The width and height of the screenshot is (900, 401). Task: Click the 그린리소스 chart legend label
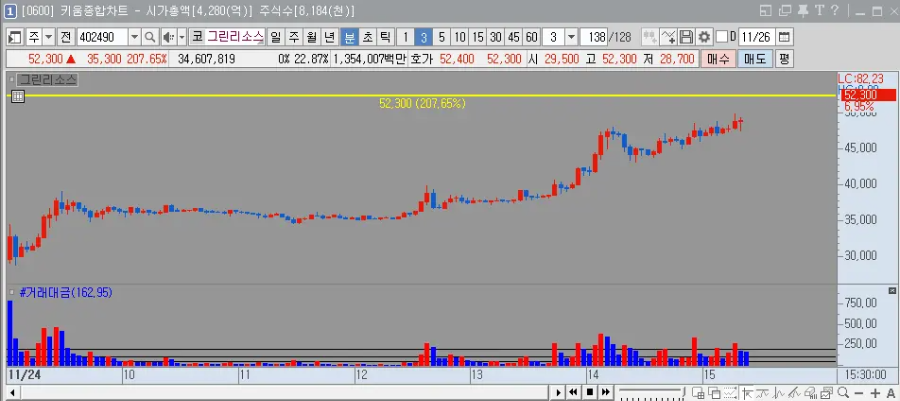pyautogui.click(x=48, y=80)
